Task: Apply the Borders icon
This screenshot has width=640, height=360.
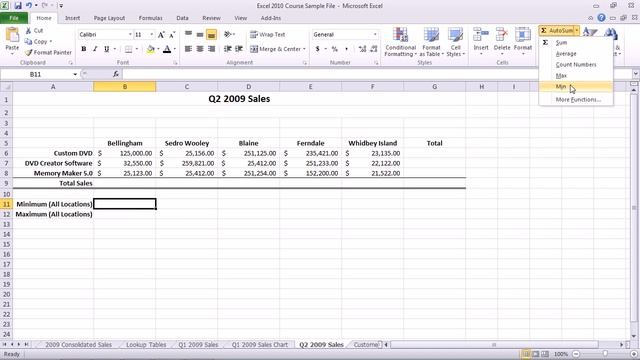Action: pyautogui.click(x=129, y=49)
